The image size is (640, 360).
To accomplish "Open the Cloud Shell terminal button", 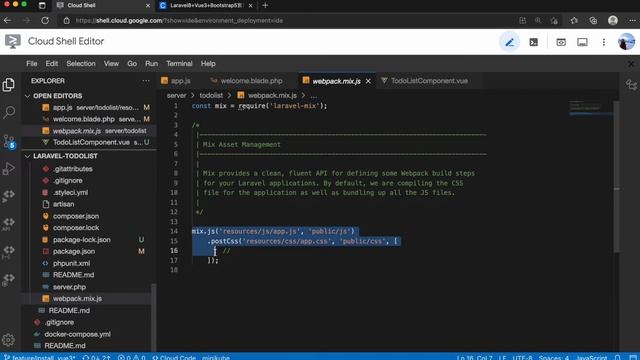I will pos(533,42).
